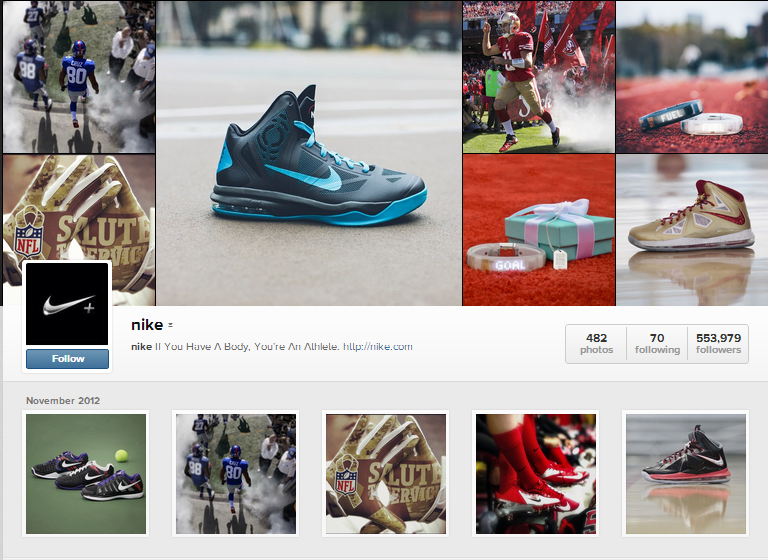Click the blue Hyperfuse sneaker banner image
The height and width of the screenshot is (560, 768).
[x=309, y=153]
